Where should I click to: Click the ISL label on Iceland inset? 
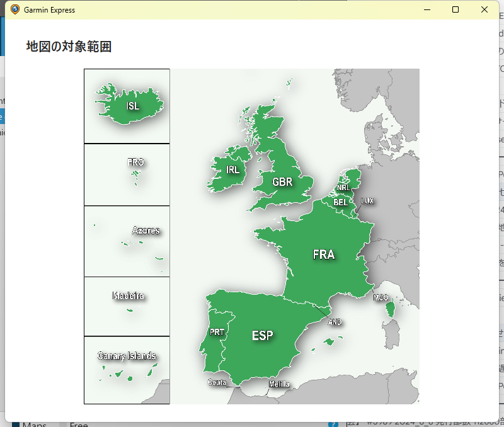click(133, 106)
